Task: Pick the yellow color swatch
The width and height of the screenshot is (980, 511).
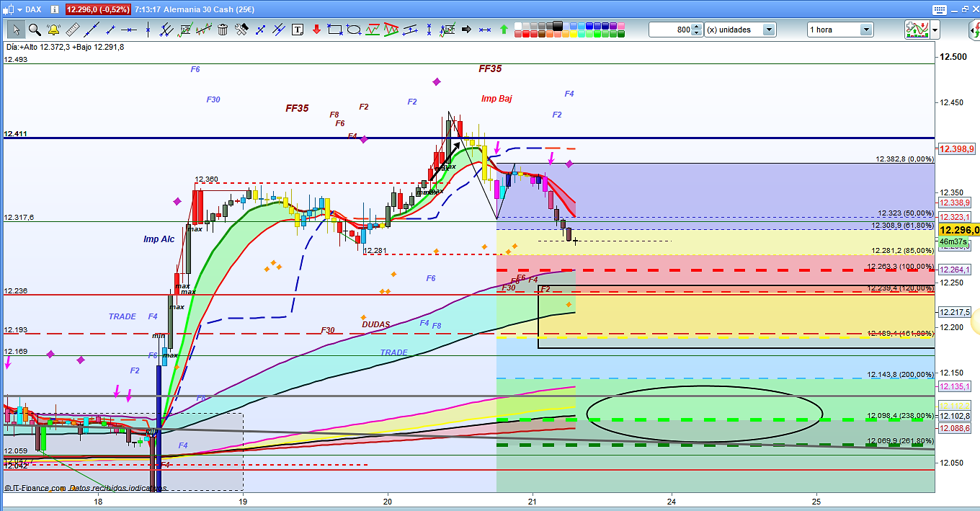Action: pos(574,34)
